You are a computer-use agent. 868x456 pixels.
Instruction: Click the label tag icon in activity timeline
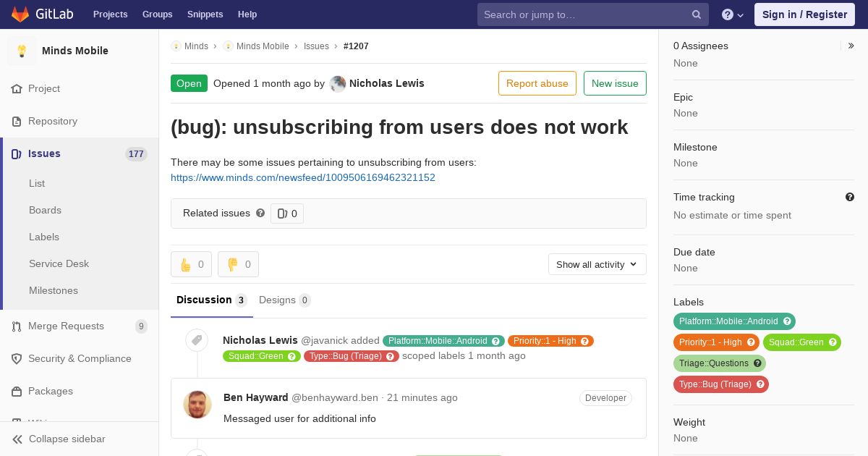[197, 340]
